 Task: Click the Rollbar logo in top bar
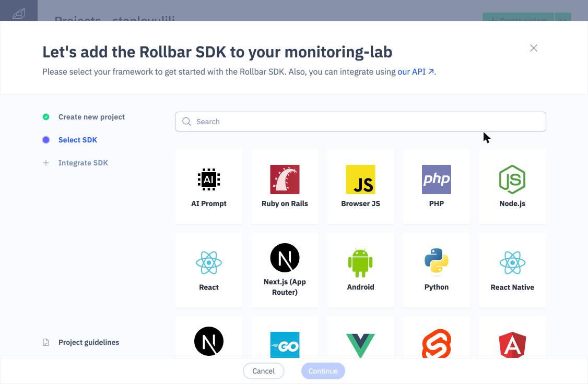pos(19,14)
